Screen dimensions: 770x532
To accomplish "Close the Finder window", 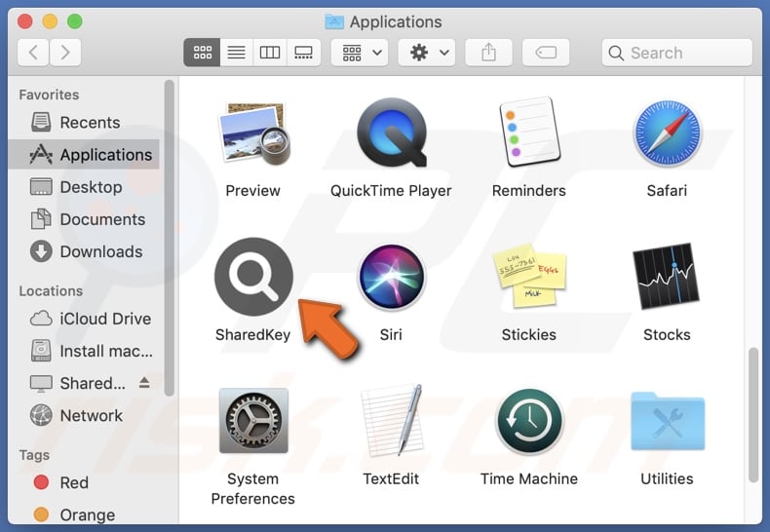I will [25, 21].
